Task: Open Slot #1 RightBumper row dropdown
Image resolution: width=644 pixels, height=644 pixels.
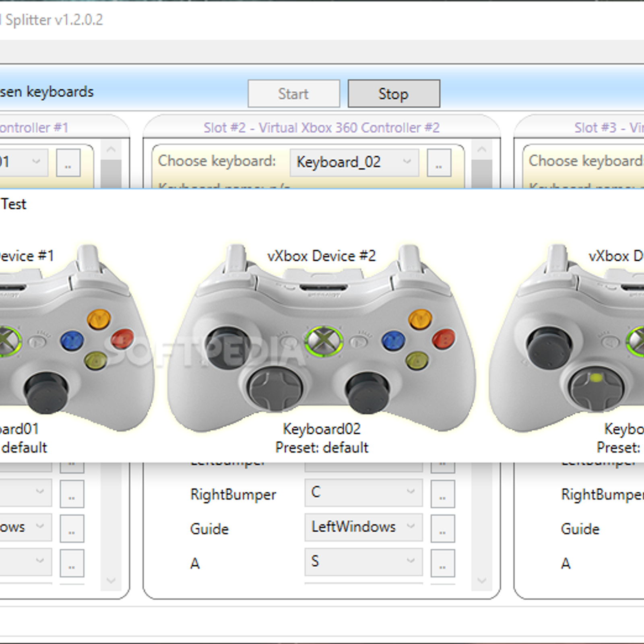Action: (25, 492)
